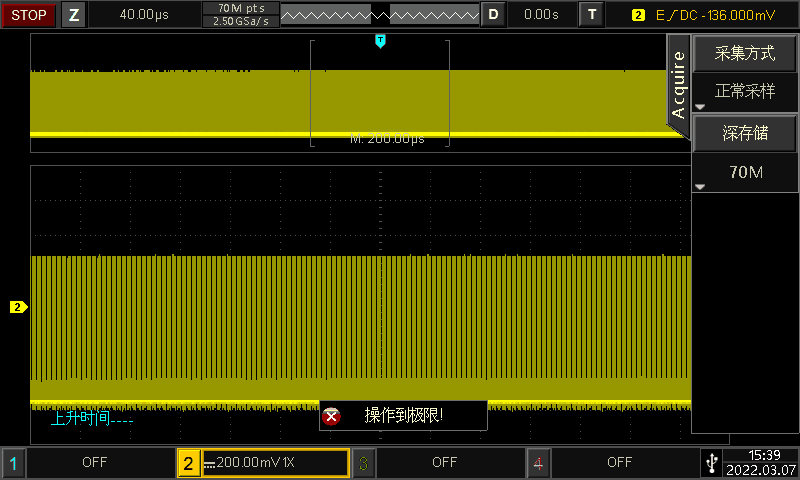
Task: Click the yellow trigger source 2 badge
Action: (x=638, y=15)
